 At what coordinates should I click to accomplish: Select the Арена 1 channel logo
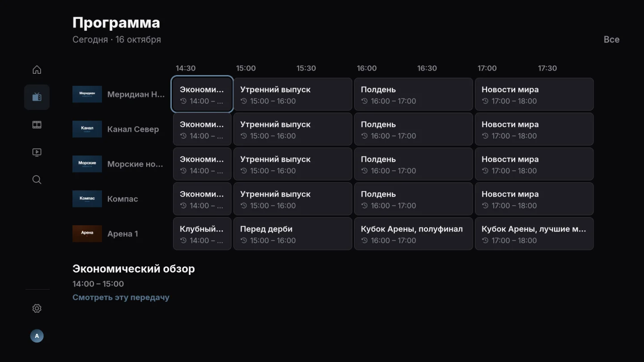coord(87,234)
